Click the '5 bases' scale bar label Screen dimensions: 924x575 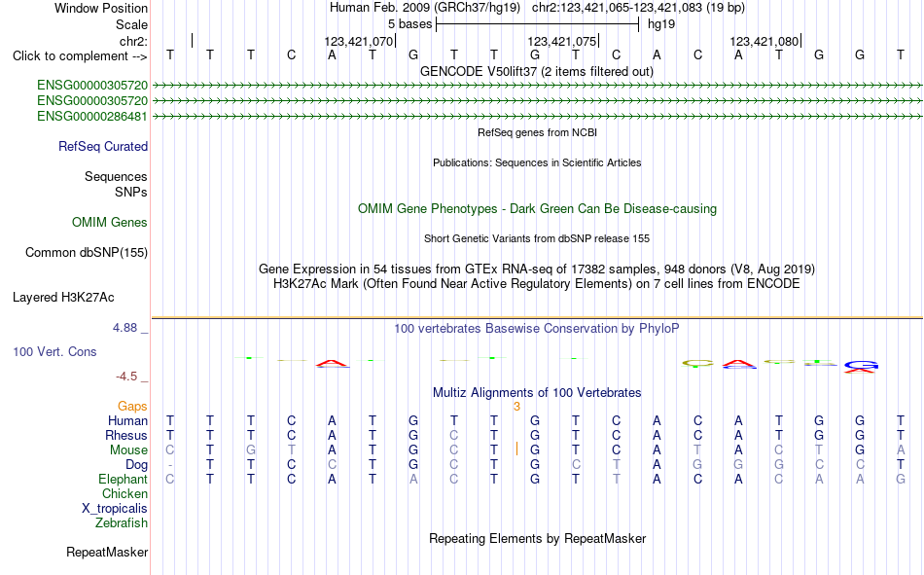[410, 24]
